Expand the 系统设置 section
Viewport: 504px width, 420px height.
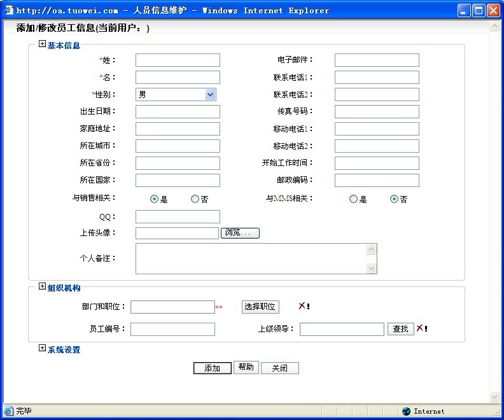(43, 349)
